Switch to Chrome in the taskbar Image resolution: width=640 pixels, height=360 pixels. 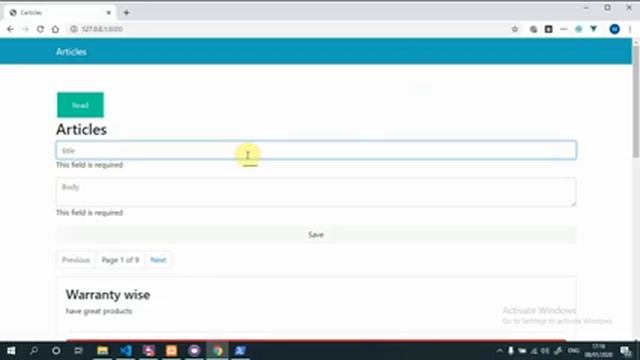(218, 351)
